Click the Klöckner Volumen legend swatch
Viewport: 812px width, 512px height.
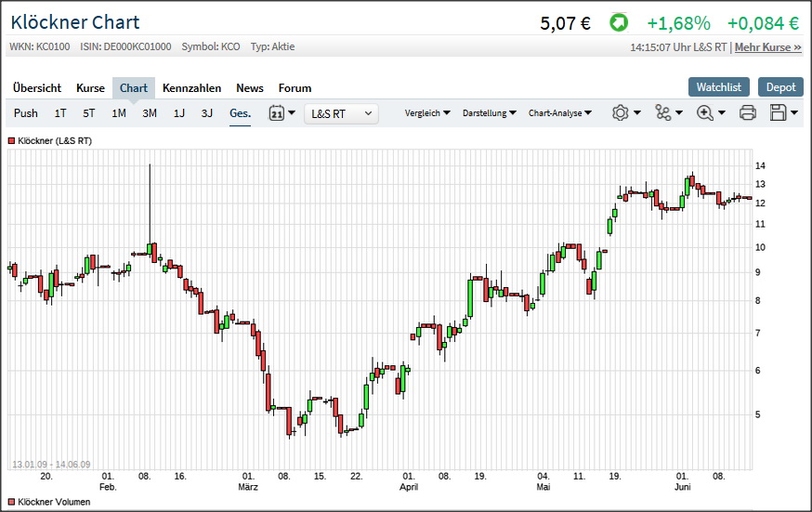11,502
